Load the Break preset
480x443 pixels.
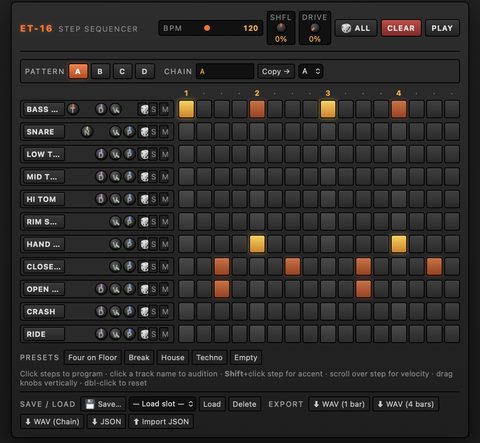click(x=139, y=358)
